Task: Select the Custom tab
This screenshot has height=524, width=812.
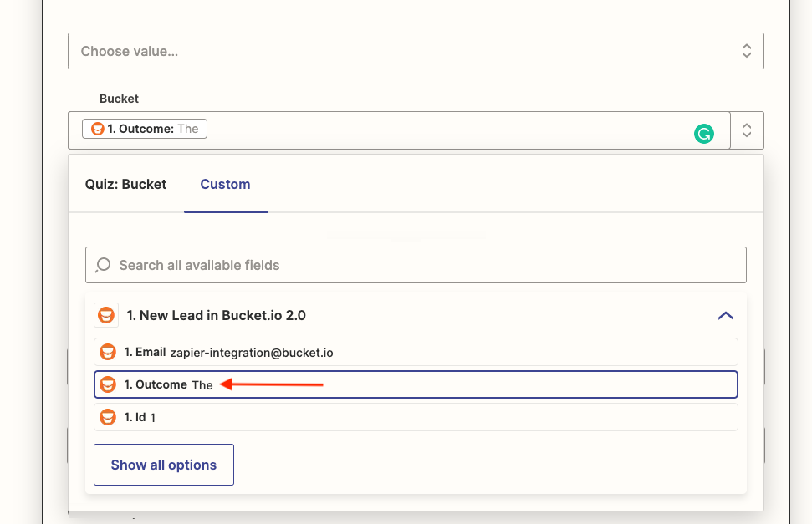Action: pos(225,184)
